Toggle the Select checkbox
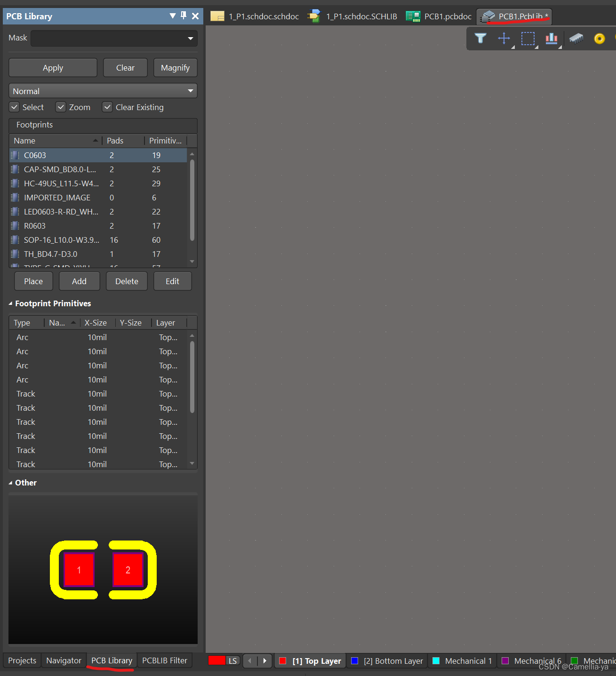The image size is (616, 676). click(15, 107)
